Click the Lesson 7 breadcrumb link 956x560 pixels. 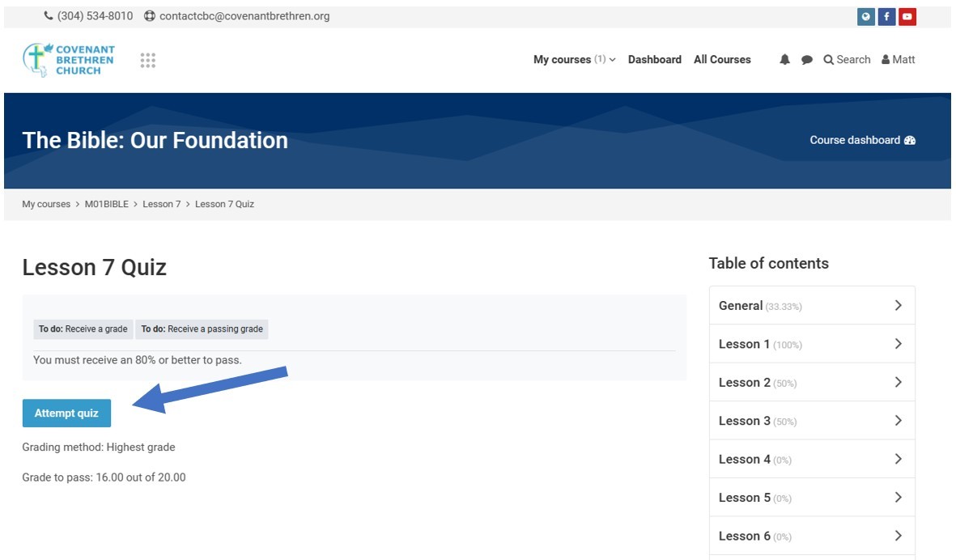pos(162,204)
